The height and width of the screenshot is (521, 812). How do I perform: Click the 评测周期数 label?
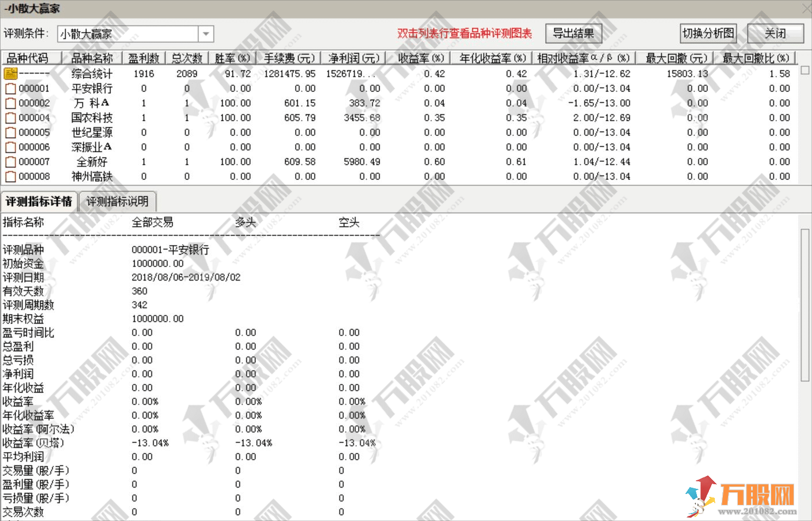point(28,305)
